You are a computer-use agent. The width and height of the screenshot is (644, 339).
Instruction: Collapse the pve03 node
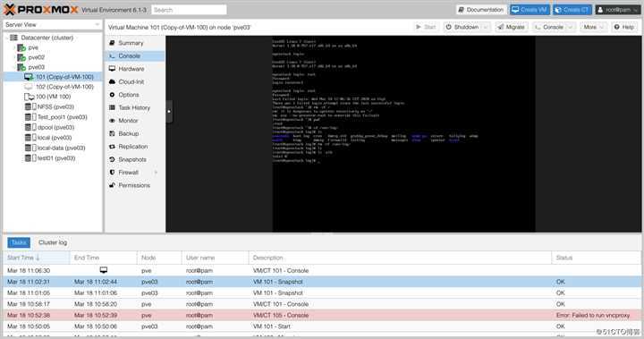pyautogui.click(x=14, y=67)
